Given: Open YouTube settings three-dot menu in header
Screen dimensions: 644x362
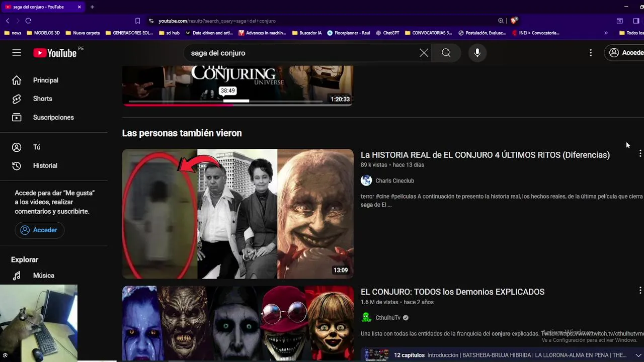Looking at the screenshot, I should tap(591, 53).
